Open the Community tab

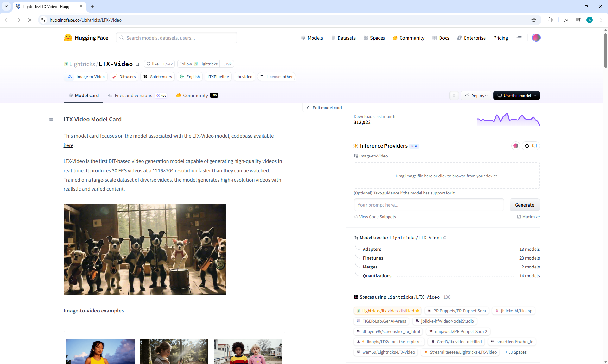click(195, 96)
